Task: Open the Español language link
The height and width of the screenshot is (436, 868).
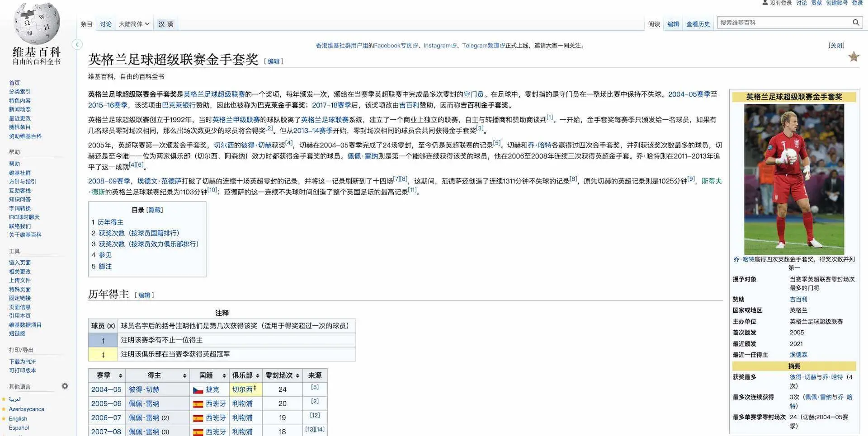Action: point(19,427)
